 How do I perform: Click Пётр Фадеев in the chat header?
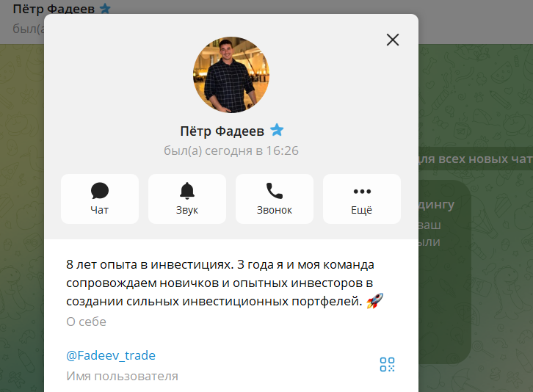coord(54,9)
